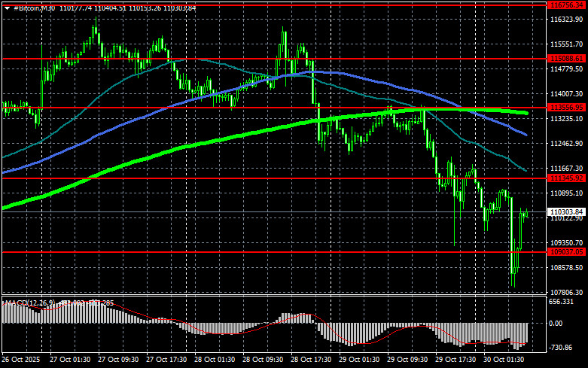Select the #Bitcoin,M30 chart title text

coord(34,8)
